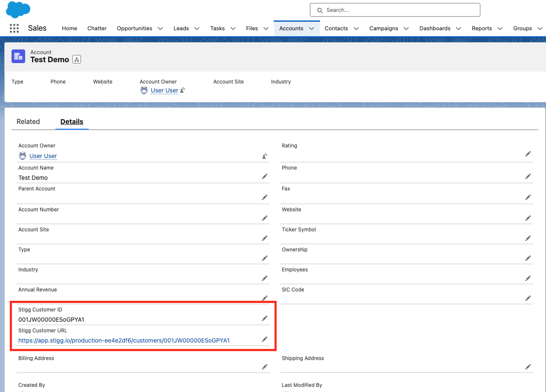Click the user avatar in Details Account Owner row
Viewport: 546px width, 392px height.
tap(23, 156)
